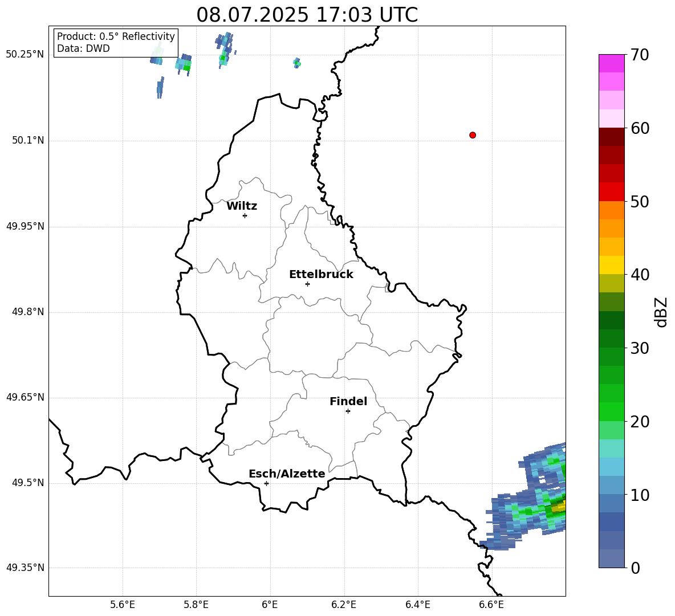This screenshot has height=616, width=675.
Task: Click the dBZ colorbar axis label
Action: pyautogui.click(x=661, y=312)
